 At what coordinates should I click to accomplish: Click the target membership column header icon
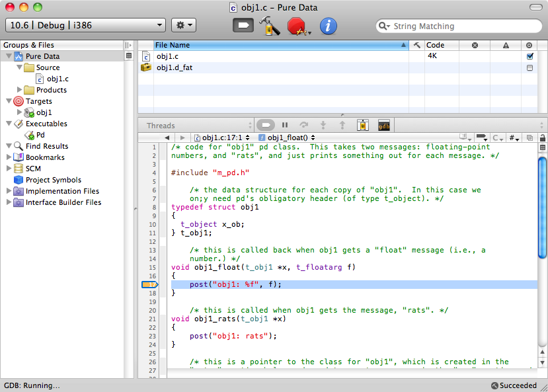(x=529, y=45)
